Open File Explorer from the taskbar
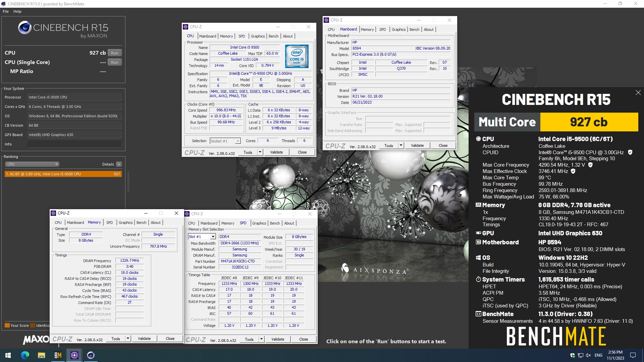This screenshot has width=644, height=362. pos(42,355)
